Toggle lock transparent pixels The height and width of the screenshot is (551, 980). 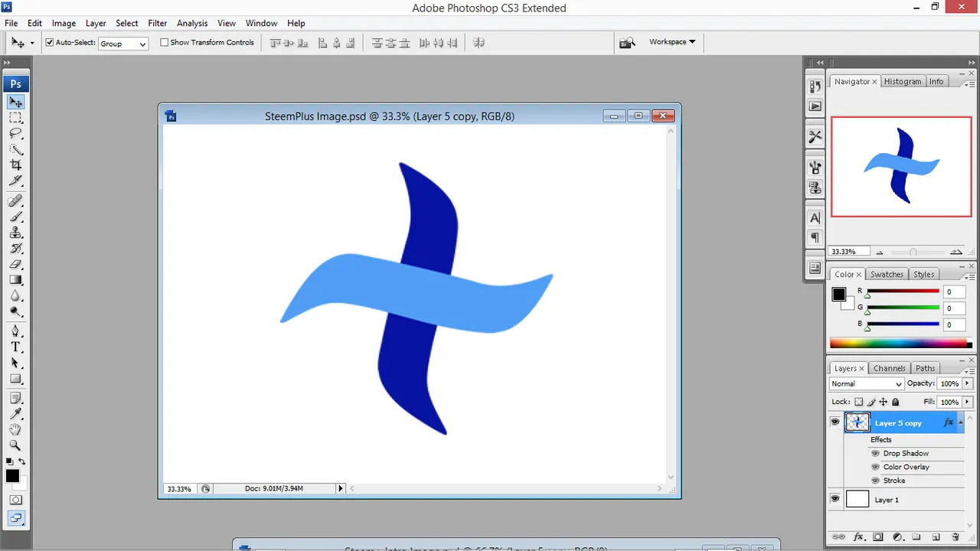(x=858, y=402)
